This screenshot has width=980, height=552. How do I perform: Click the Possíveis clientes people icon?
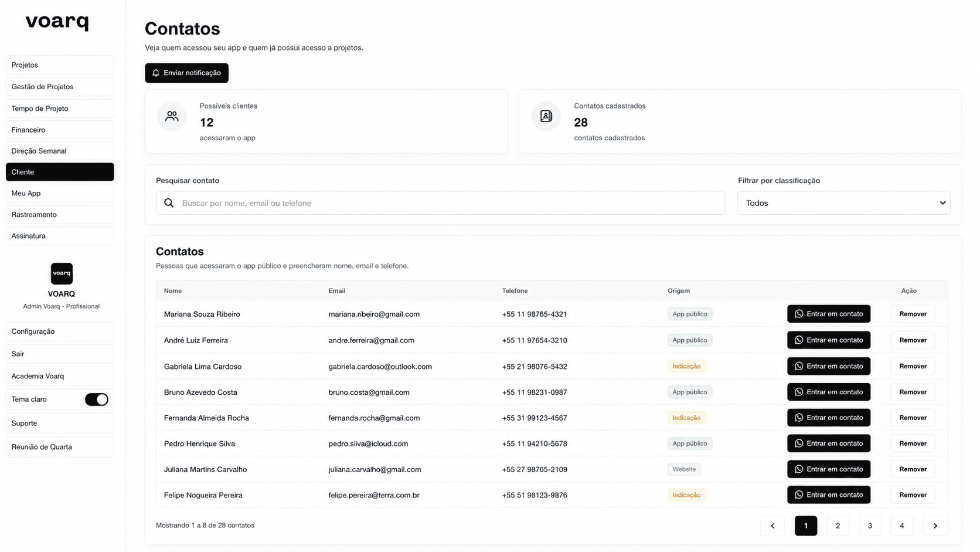tap(172, 116)
